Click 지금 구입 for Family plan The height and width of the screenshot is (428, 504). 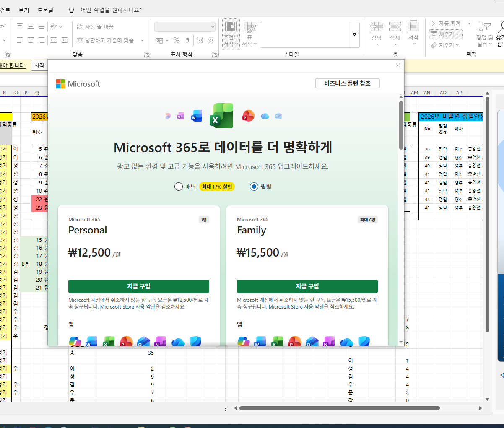(x=307, y=286)
